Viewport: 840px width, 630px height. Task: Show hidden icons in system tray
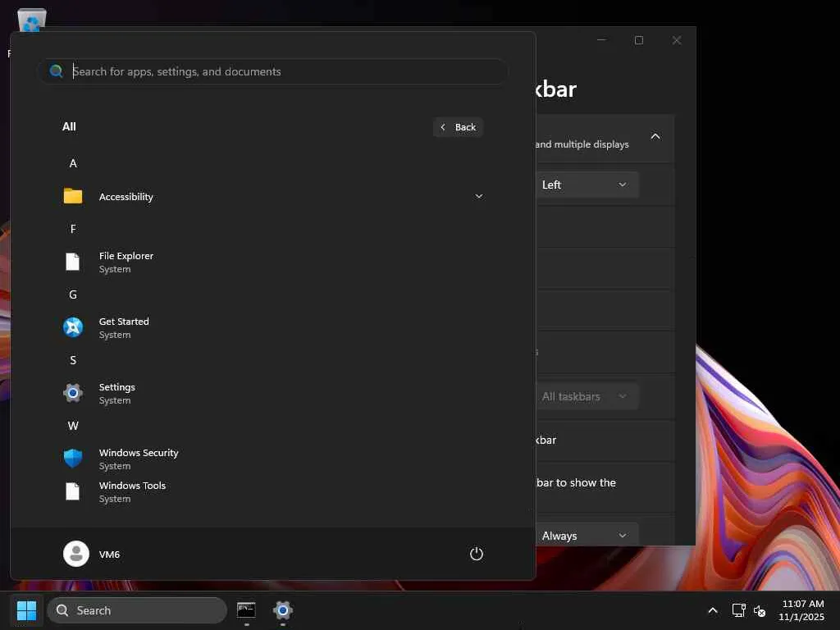[713, 610]
